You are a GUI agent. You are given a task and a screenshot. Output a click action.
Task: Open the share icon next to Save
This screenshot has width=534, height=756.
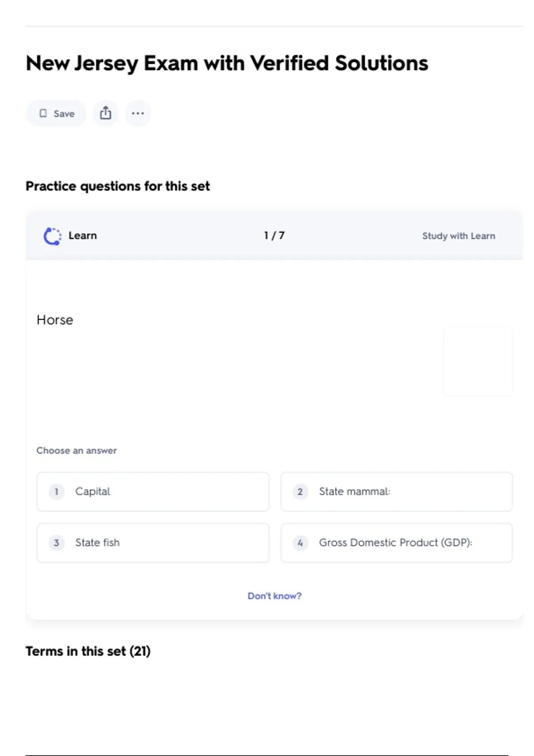pos(105,113)
